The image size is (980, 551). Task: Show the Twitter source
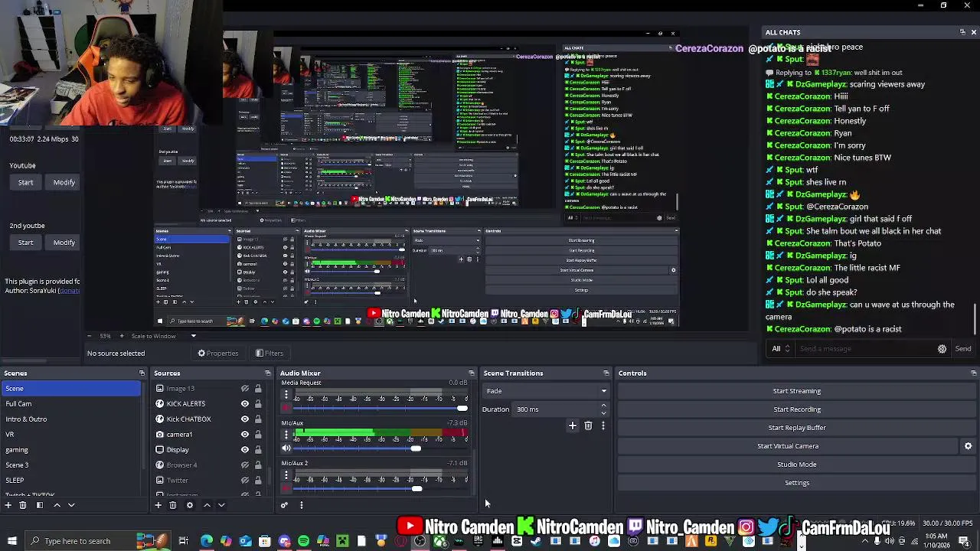point(245,481)
